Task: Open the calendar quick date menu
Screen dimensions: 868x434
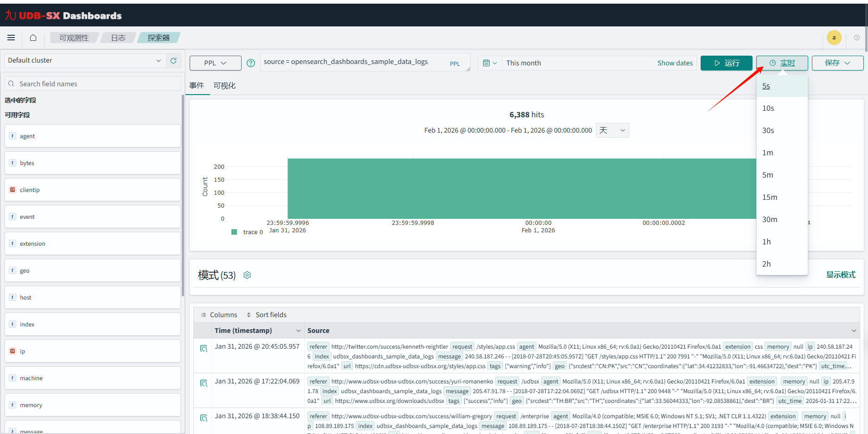Action: 490,63
